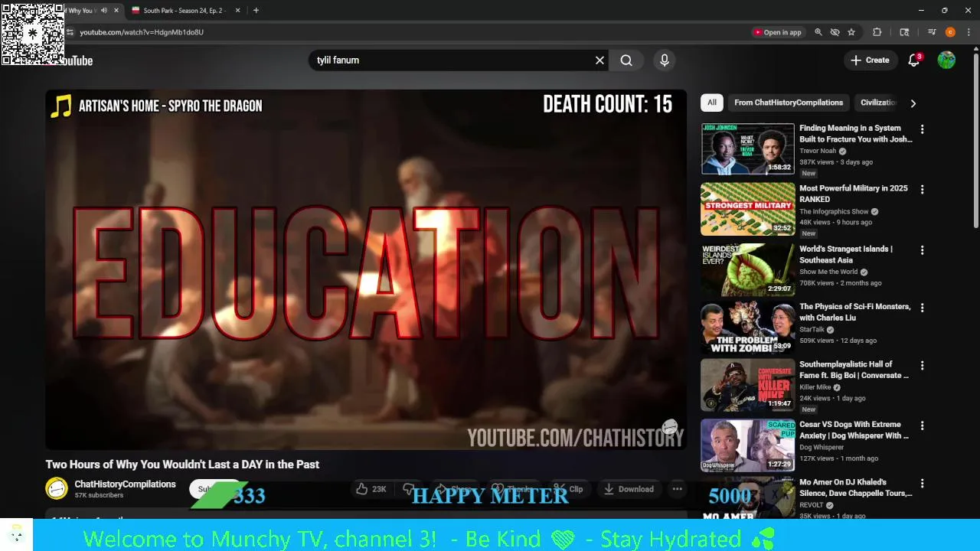
Task: Open the ChatHistoryCompilations channel name
Action: point(125,484)
